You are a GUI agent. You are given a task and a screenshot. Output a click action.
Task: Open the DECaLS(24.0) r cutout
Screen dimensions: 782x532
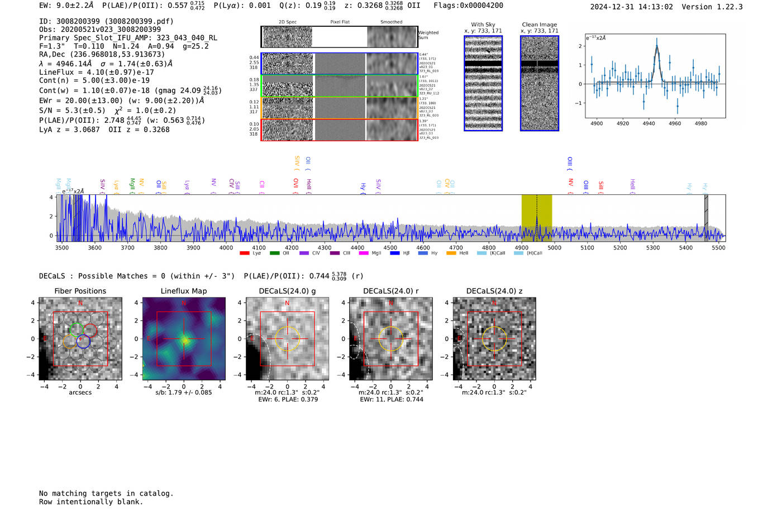(391, 339)
